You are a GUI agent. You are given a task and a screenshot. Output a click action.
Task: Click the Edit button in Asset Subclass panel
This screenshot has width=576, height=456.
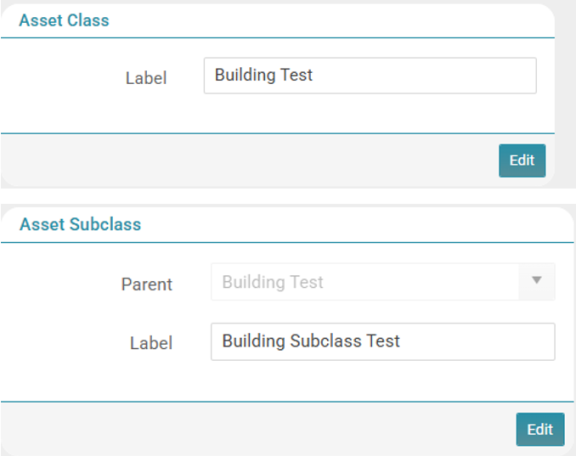pyautogui.click(x=540, y=429)
